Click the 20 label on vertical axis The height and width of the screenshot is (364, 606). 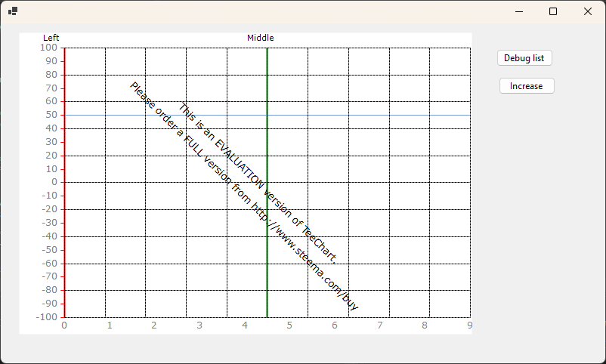[x=51, y=156]
